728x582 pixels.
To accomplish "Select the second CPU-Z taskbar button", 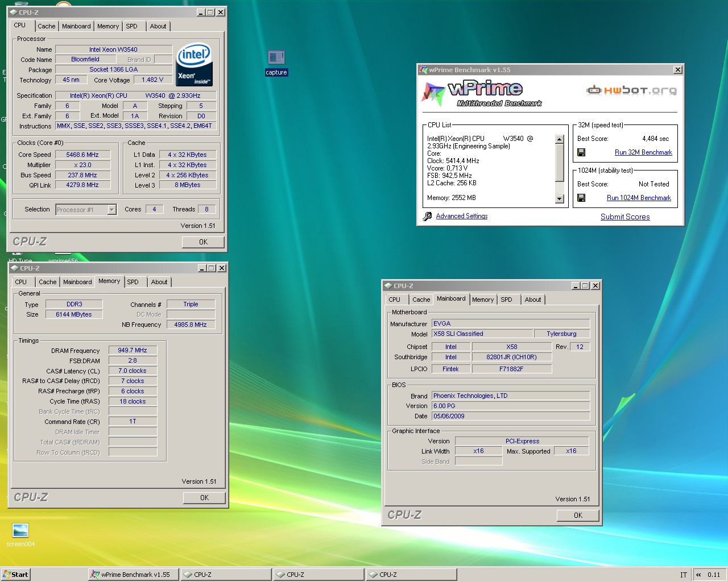I will coord(318,575).
